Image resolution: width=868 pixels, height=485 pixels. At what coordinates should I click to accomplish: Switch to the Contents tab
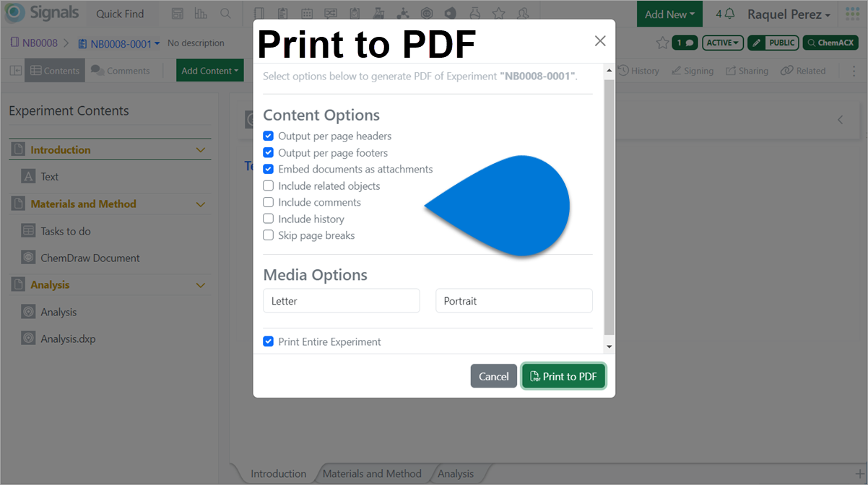55,71
